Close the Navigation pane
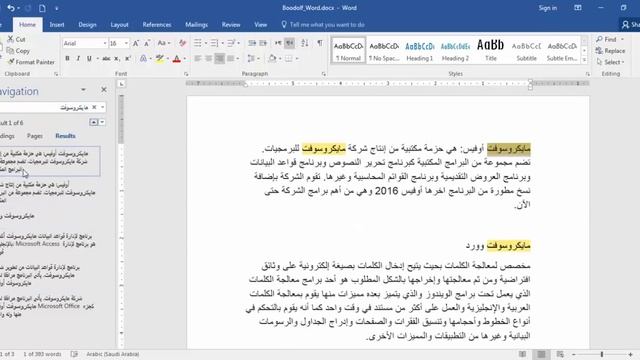 pos(104,90)
